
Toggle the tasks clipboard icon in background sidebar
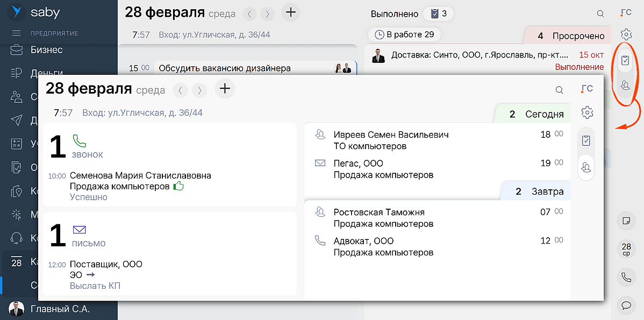click(625, 60)
